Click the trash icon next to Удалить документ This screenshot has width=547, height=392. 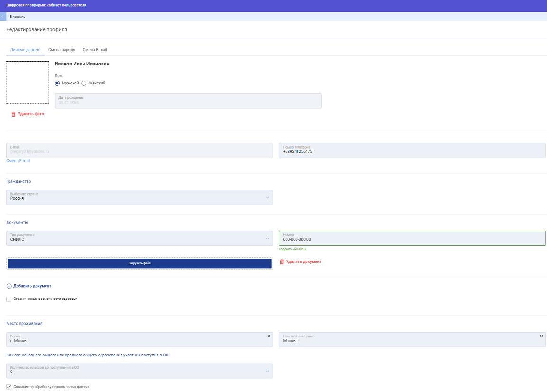pyautogui.click(x=282, y=262)
